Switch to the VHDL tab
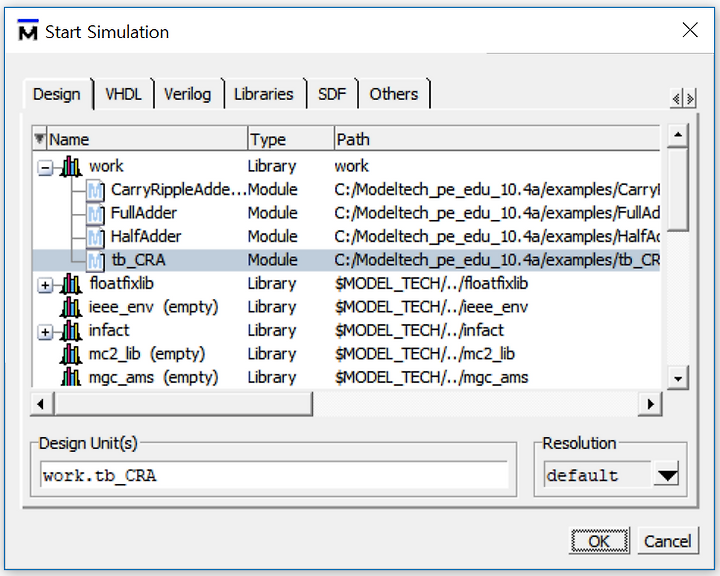 tap(123, 94)
